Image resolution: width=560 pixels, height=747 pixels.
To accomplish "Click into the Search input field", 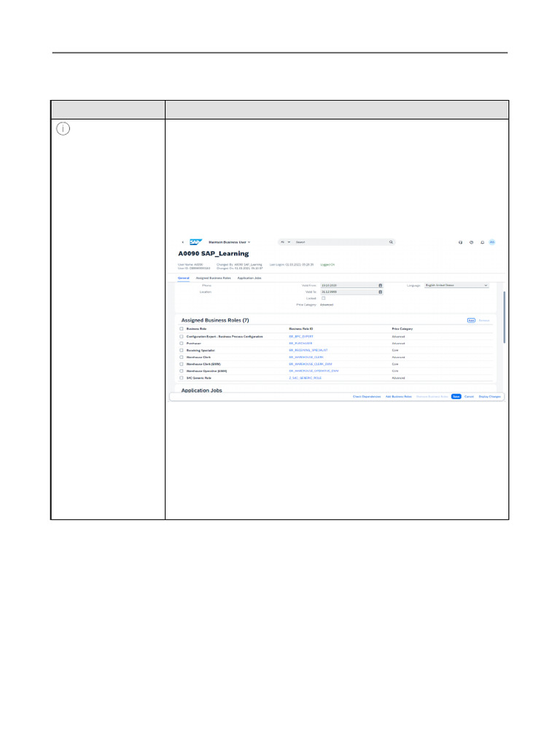I will (x=341, y=242).
